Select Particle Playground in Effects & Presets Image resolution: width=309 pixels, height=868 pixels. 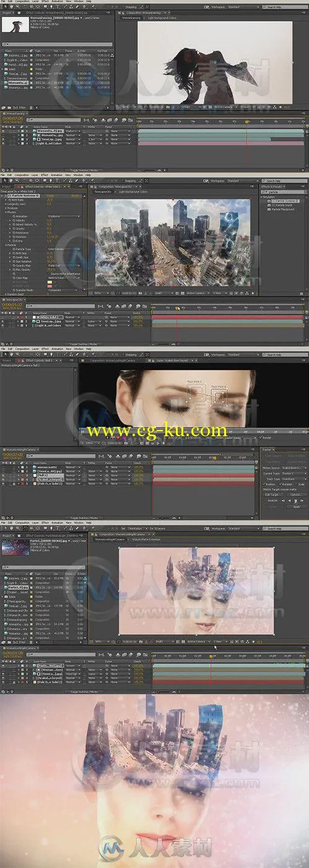282,209
